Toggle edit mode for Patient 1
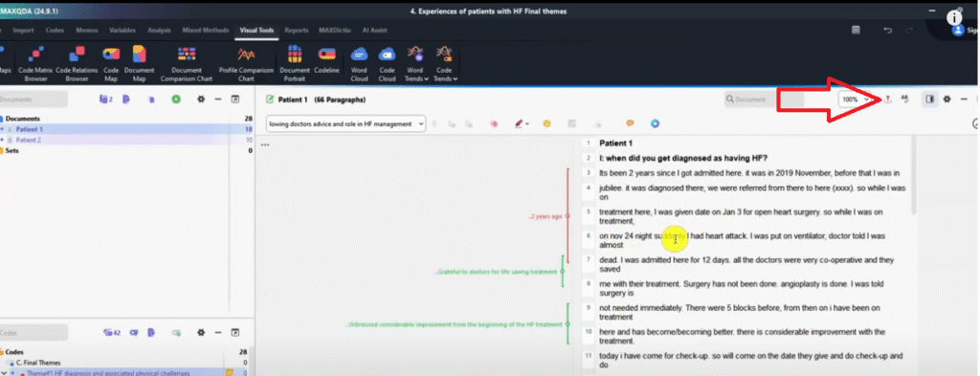 click(x=270, y=100)
